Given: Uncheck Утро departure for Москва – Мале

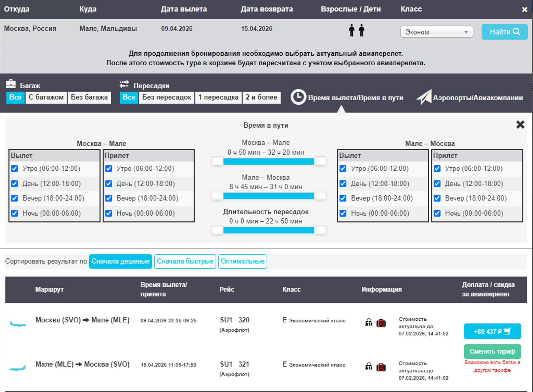Looking at the screenshot, I should pos(15,169).
